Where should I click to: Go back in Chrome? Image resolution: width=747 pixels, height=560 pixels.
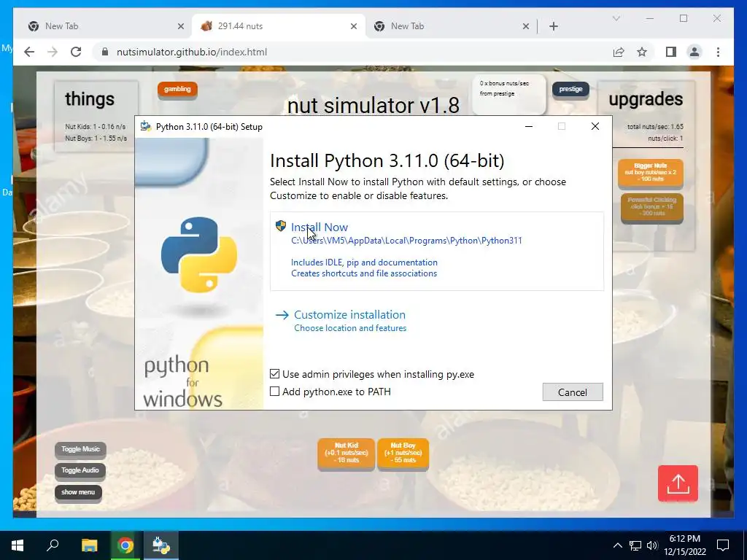(29, 52)
